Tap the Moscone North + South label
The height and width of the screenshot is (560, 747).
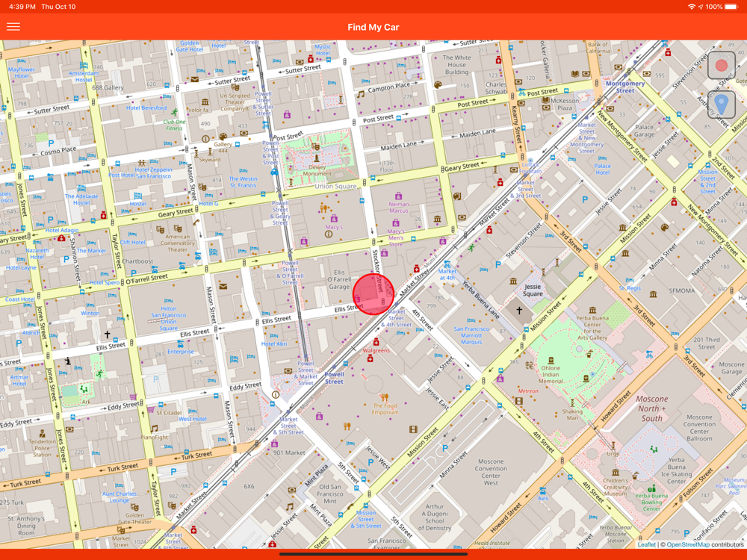click(x=652, y=408)
